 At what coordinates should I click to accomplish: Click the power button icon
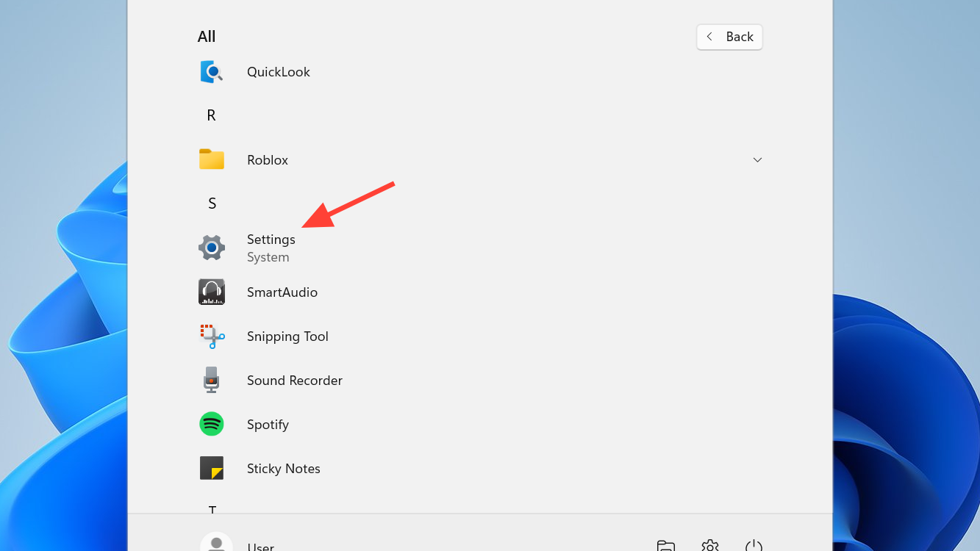754,546
